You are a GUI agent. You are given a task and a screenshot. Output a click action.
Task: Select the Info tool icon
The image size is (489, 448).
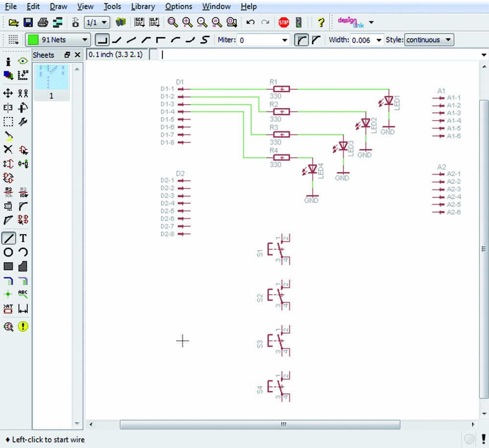8,62
